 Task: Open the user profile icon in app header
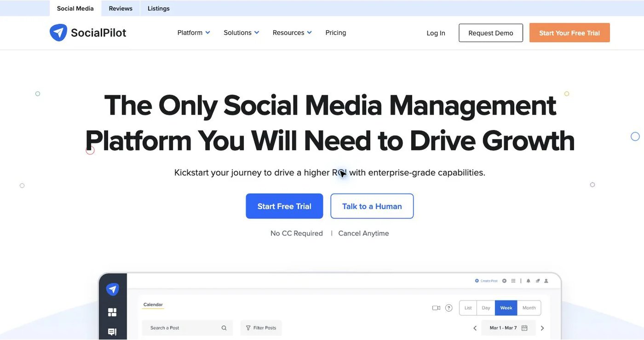546,281
